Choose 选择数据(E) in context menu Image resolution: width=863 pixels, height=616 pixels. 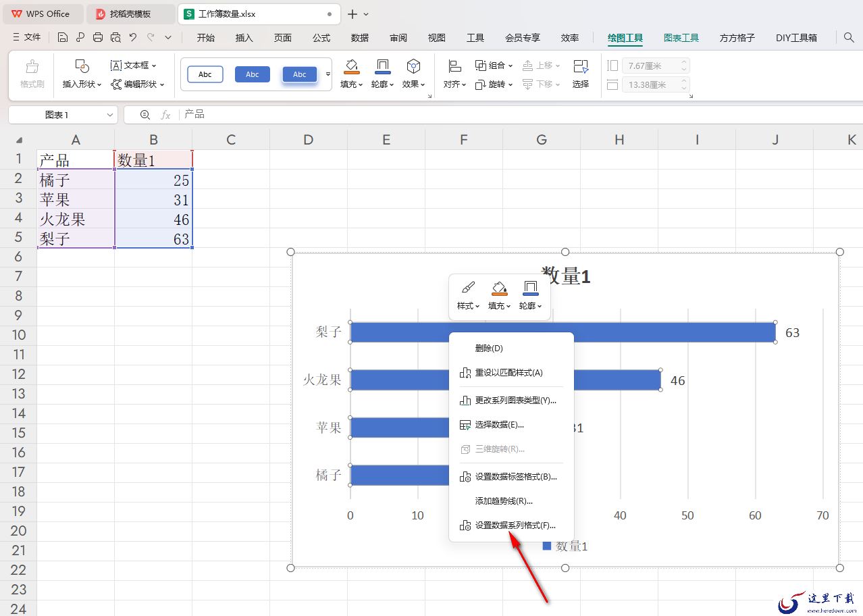coord(511,425)
